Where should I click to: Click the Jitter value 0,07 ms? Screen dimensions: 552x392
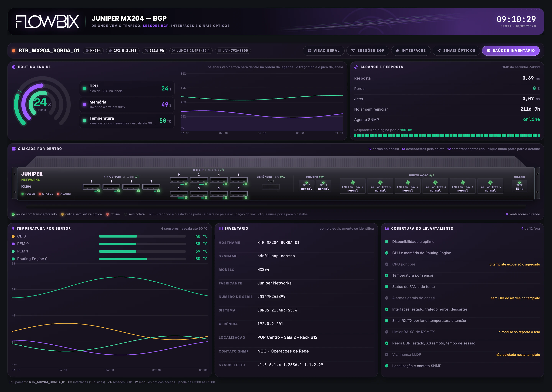(x=531, y=99)
